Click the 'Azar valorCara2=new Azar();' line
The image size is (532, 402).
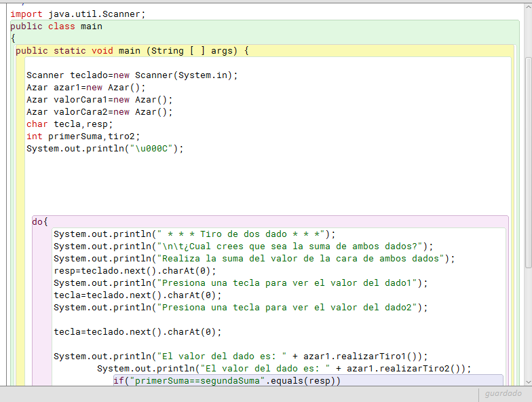tap(100, 112)
